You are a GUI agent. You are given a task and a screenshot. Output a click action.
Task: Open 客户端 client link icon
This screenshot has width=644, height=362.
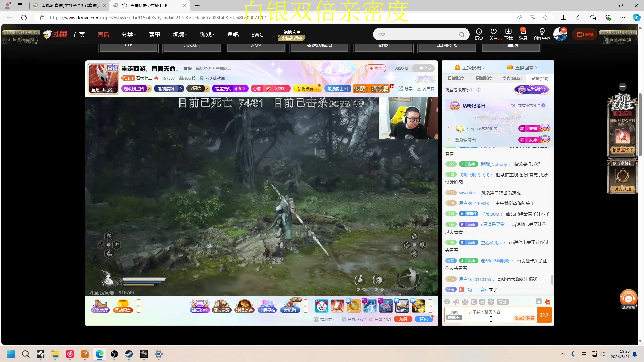426,88
